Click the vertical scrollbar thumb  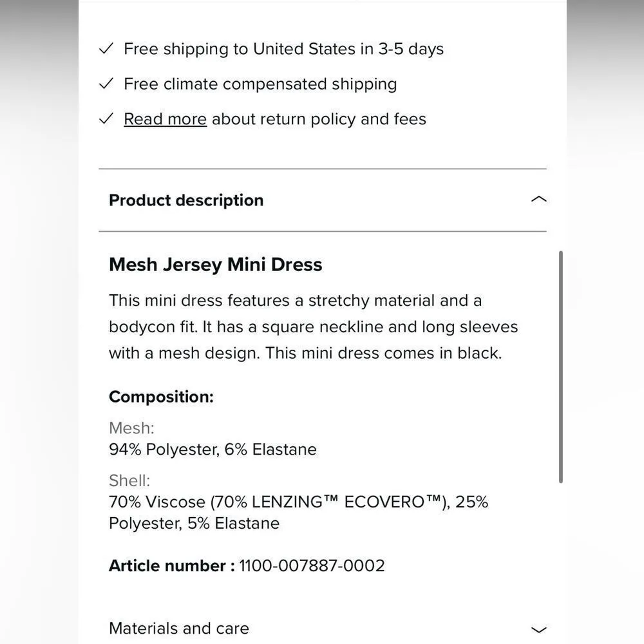coord(561,367)
